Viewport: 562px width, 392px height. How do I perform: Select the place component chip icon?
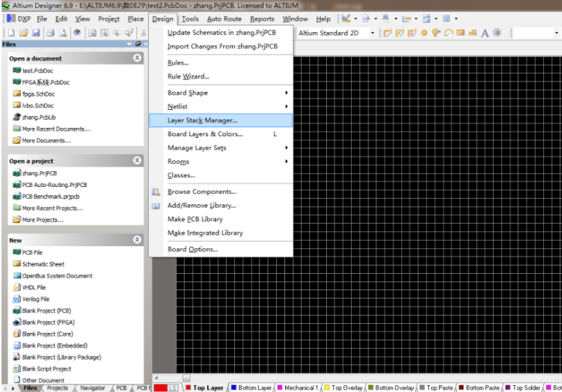coord(497,33)
